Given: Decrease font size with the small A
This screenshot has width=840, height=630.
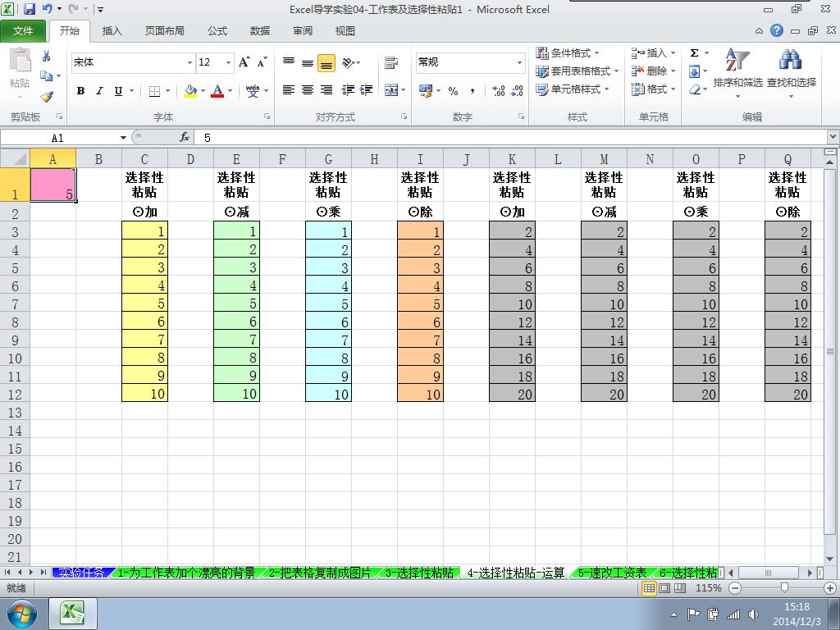Looking at the screenshot, I should [262, 62].
